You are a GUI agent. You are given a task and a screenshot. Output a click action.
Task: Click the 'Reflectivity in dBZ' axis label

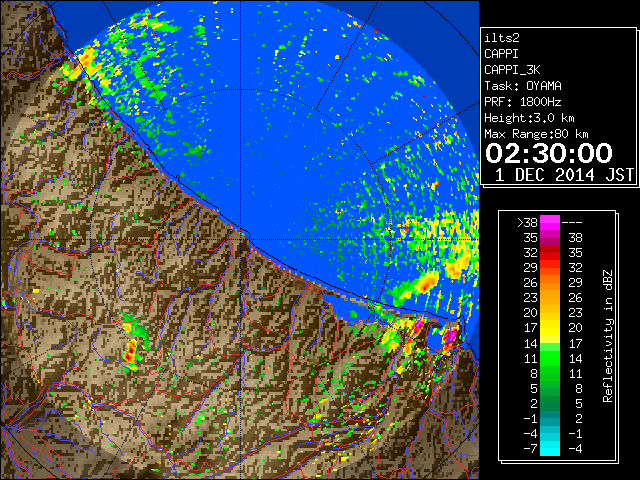tap(608, 336)
